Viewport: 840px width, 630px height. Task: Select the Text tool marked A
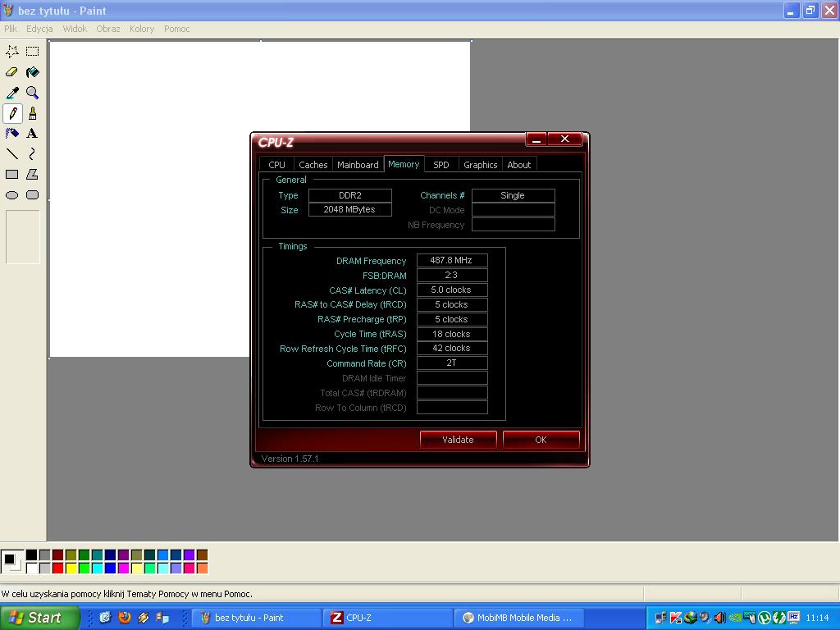(x=33, y=134)
